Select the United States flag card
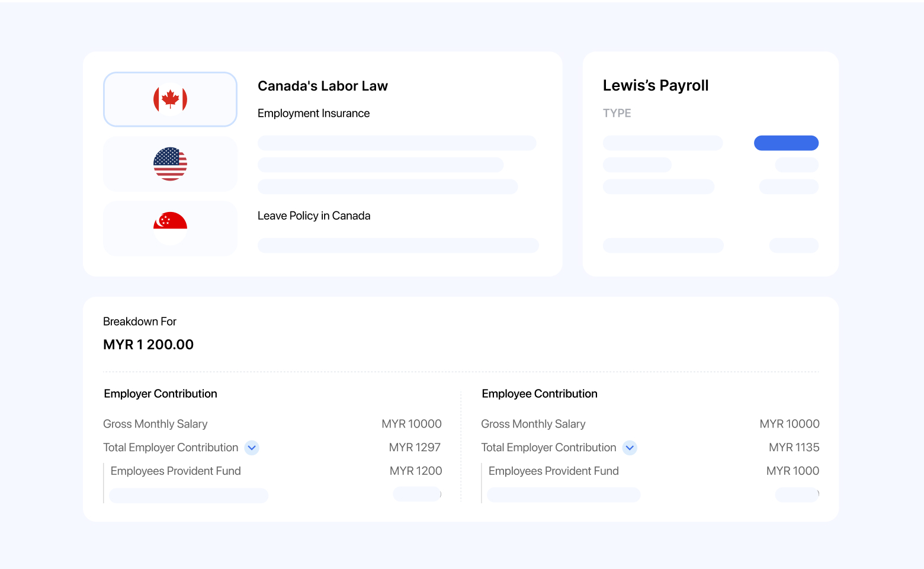The height and width of the screenshot is (569, 924). 170,164
